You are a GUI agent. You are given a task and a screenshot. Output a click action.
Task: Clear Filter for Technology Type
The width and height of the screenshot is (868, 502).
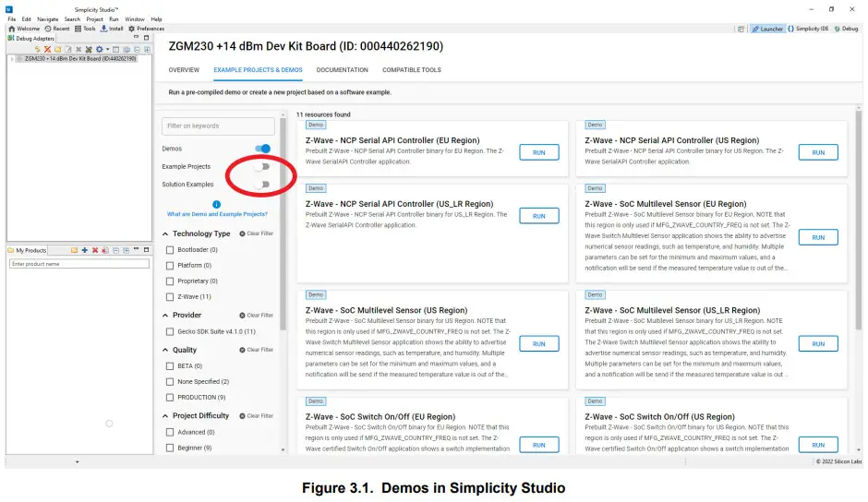[x=257, y=233]
